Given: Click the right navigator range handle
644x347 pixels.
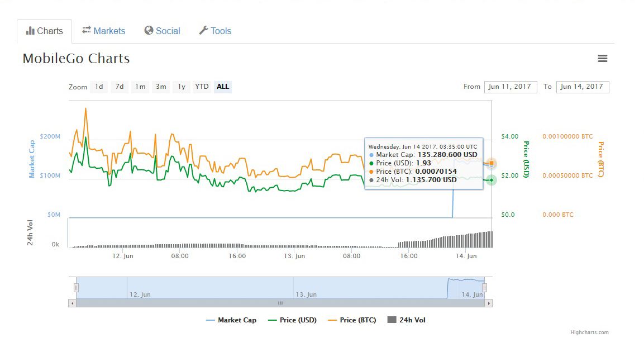Looking at the screenshot, I should tap(484, 288).
